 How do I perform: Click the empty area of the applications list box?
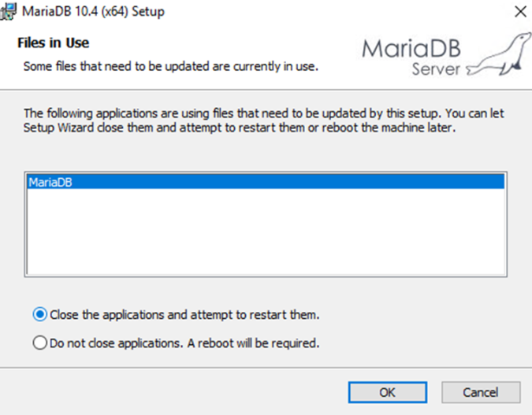click(266, 232)
